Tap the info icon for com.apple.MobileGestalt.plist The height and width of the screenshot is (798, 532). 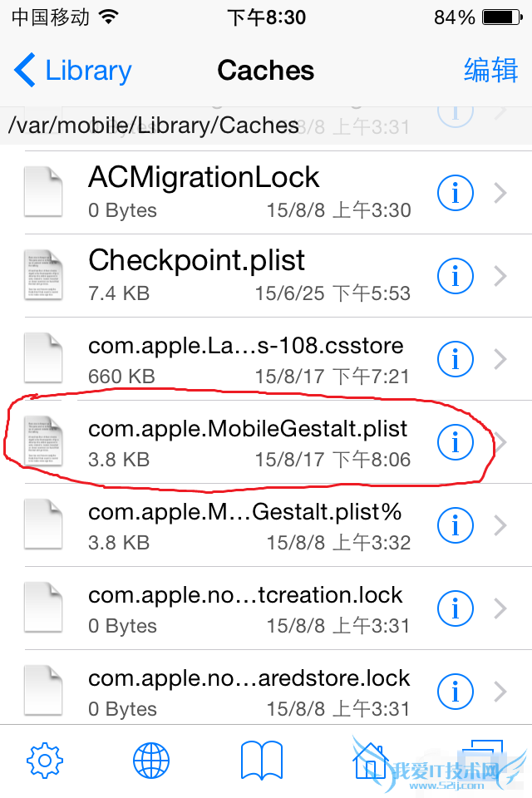[x=455, y=441]
